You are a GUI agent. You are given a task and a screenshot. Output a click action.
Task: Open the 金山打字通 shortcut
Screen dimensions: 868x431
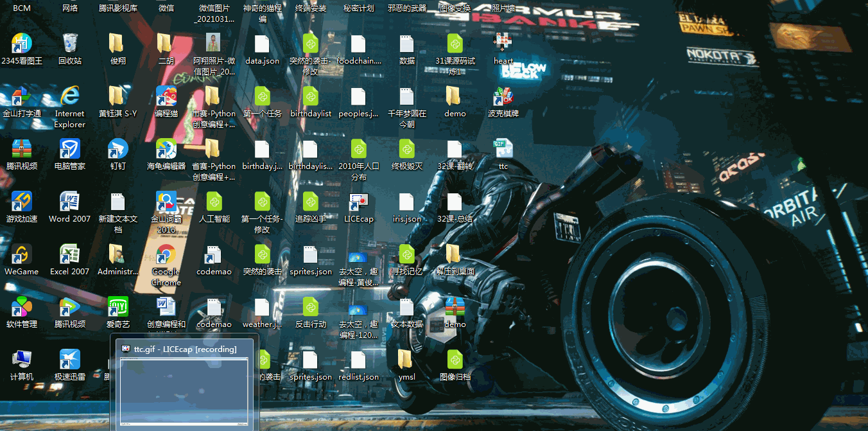22,96
